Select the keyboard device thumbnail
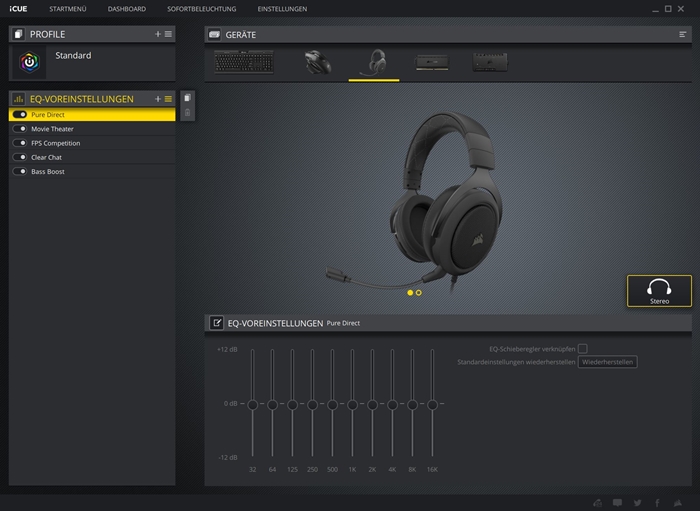The image size is (700, 511). [244, 62]
